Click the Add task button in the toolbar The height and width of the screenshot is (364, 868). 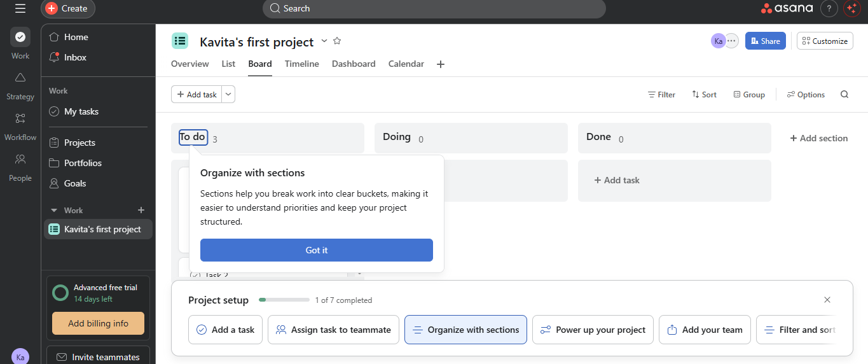pos(196,94)
